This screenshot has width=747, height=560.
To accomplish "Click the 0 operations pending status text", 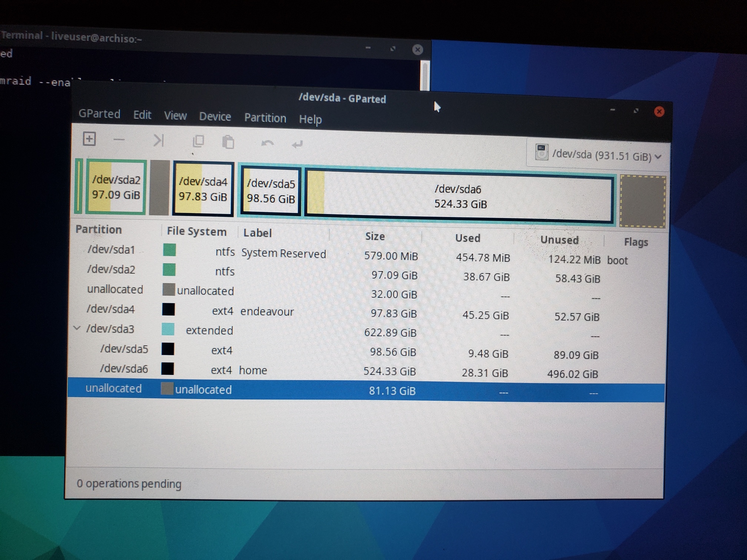I will (129, 484).
